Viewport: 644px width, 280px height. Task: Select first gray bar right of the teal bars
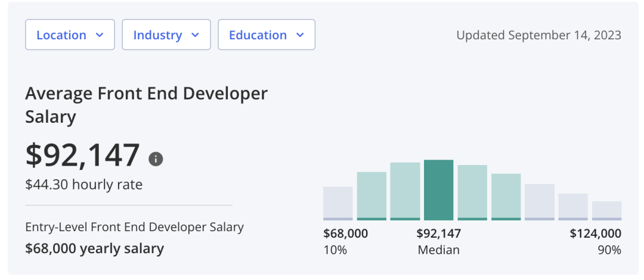[540, 202]
